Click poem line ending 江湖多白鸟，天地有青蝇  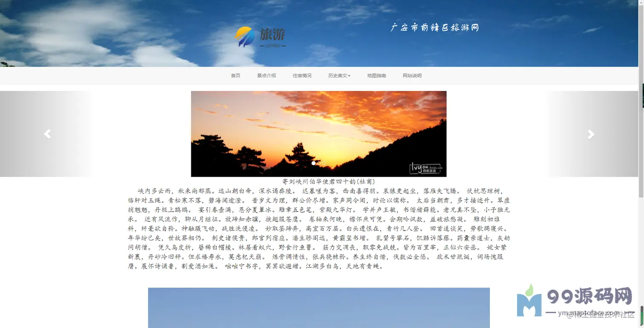pyautogui.click(x=256, y=266)
